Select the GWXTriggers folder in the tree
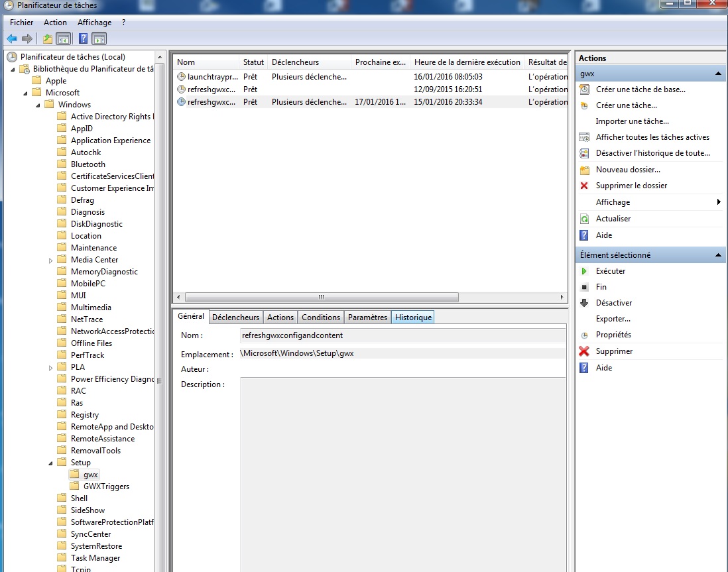This screenshot has width=728, height=572. click(106, 486)
